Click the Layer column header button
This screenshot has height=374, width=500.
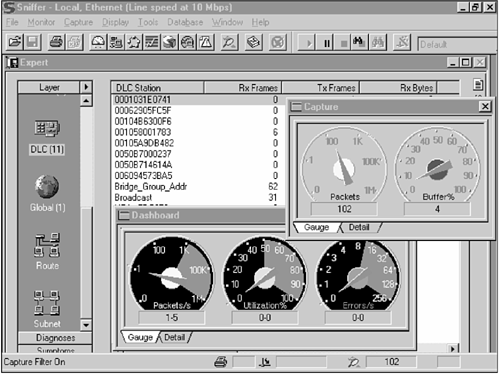(49, 87)
